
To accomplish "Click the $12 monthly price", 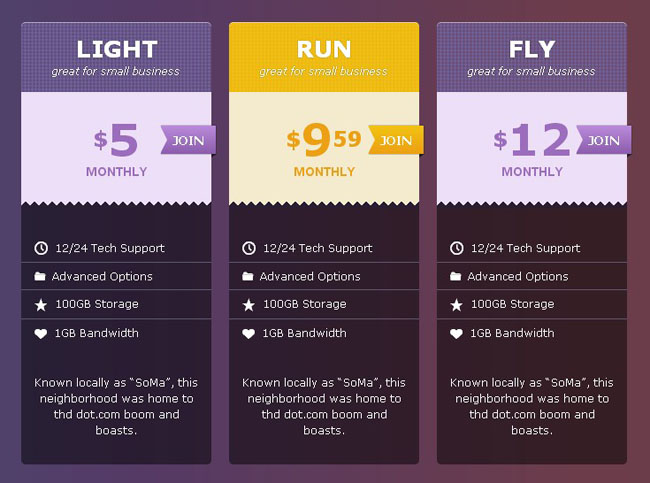I will [532, 141].
